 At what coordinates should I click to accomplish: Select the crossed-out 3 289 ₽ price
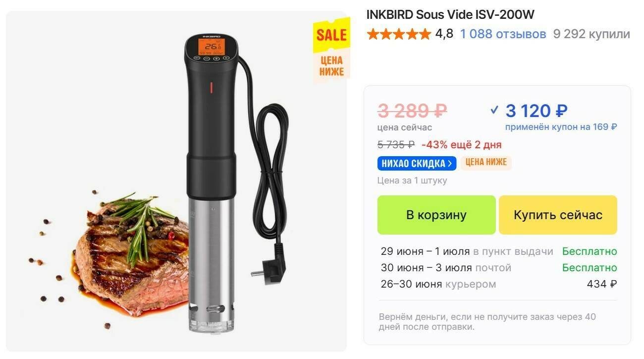(x=412, y=111)
